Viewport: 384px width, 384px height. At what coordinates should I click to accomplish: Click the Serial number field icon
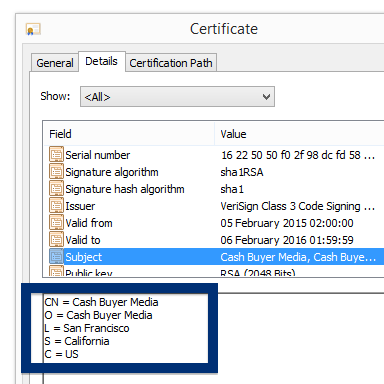coord(56,155)
